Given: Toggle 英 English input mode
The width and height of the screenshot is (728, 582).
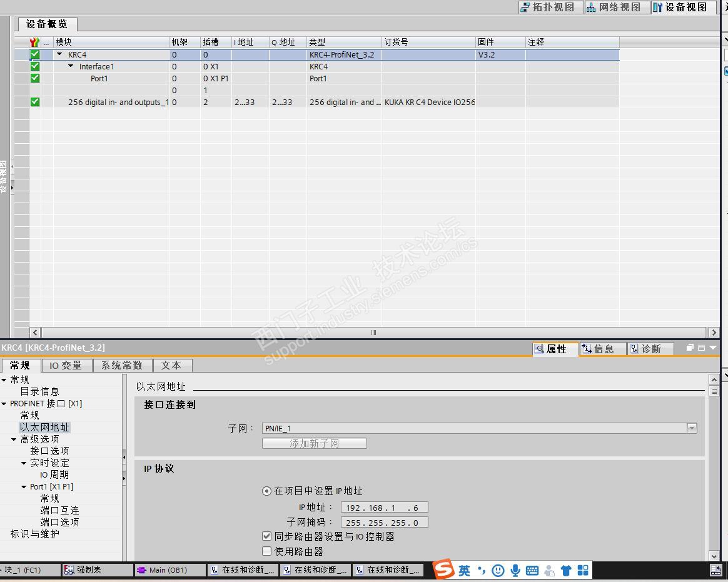Looking at the screenshot, I should 464,570.
